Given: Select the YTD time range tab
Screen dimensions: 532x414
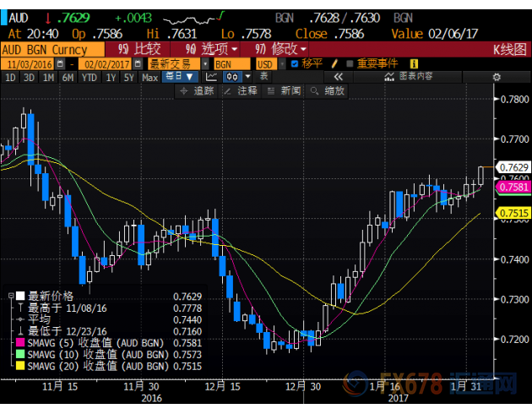Looking at the screenshot, I should tap(87, 77).
